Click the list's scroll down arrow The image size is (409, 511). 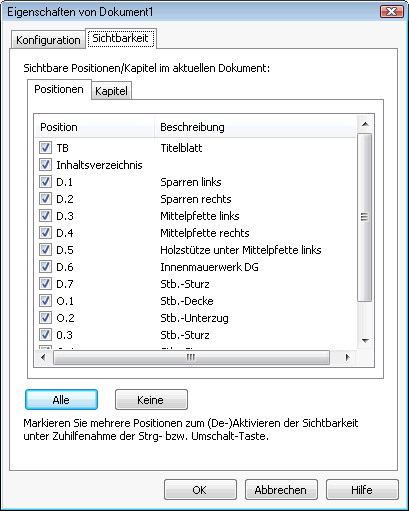pyautogui.click(x=365, y=340)
